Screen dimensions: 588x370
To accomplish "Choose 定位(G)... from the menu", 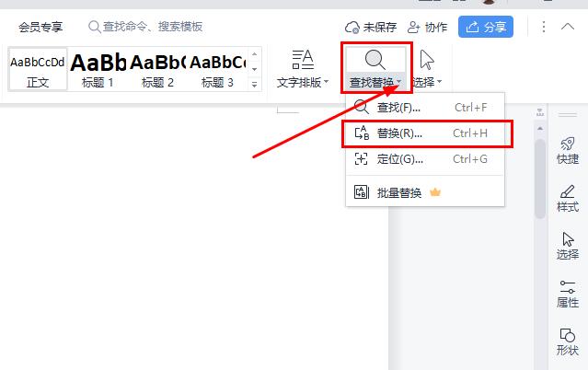I will click(425, 159).
